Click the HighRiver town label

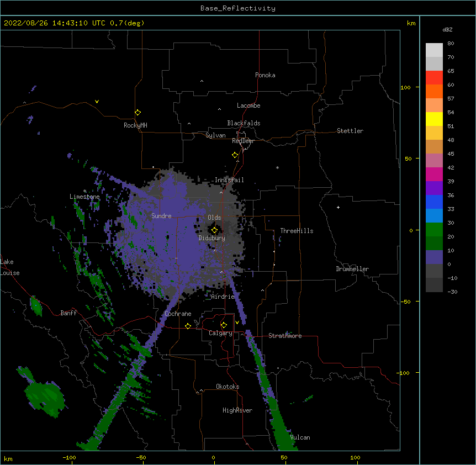[237, 410]
